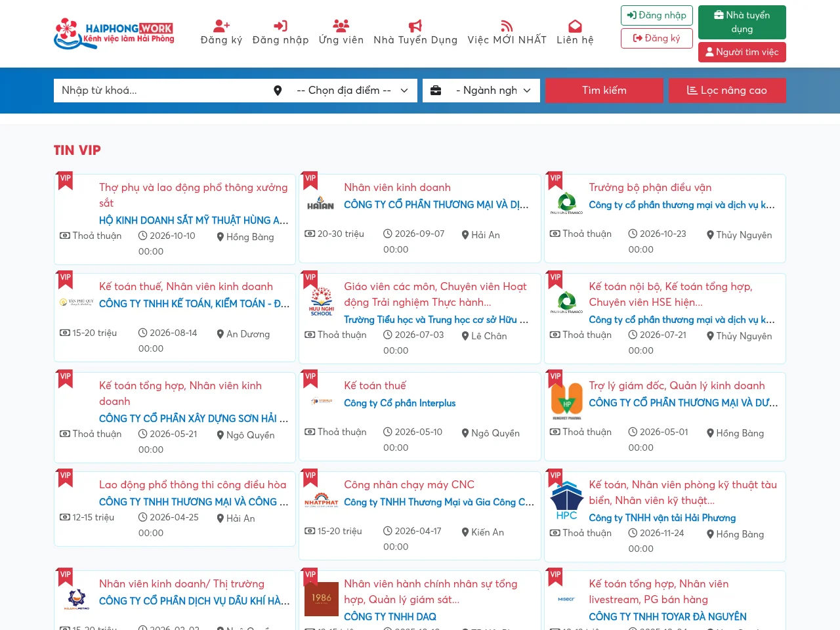
Task: Click the salary 20-30 triệu on HAIAN card
Action: pos(341,234)
